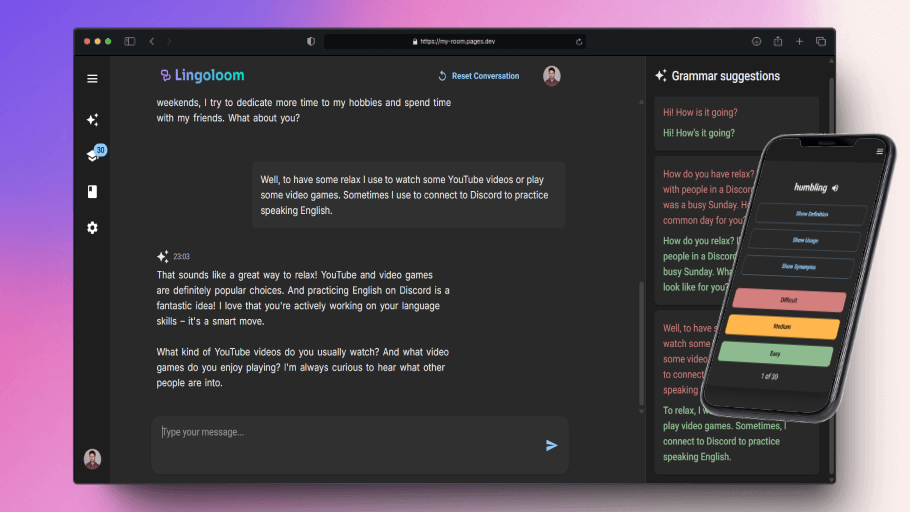Click the profile avatar beside Reset Conversation
The image size is (910, 512).
pyautogui.click(x=551, y=76)
